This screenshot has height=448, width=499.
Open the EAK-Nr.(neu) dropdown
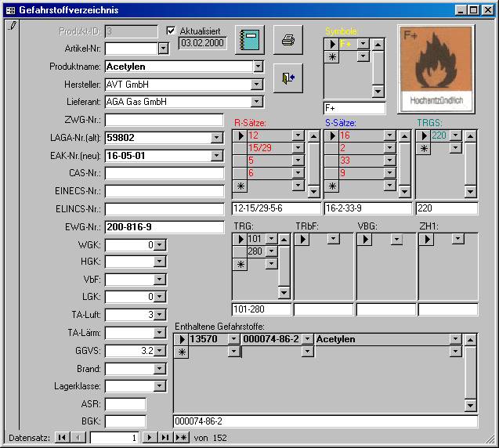pyautogui.click(x=216, y=156)
